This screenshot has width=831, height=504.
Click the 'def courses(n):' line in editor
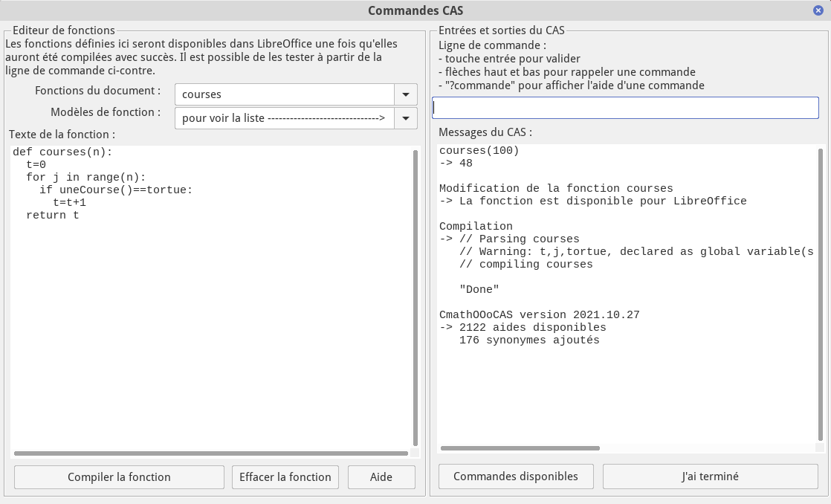pos(62,152)
